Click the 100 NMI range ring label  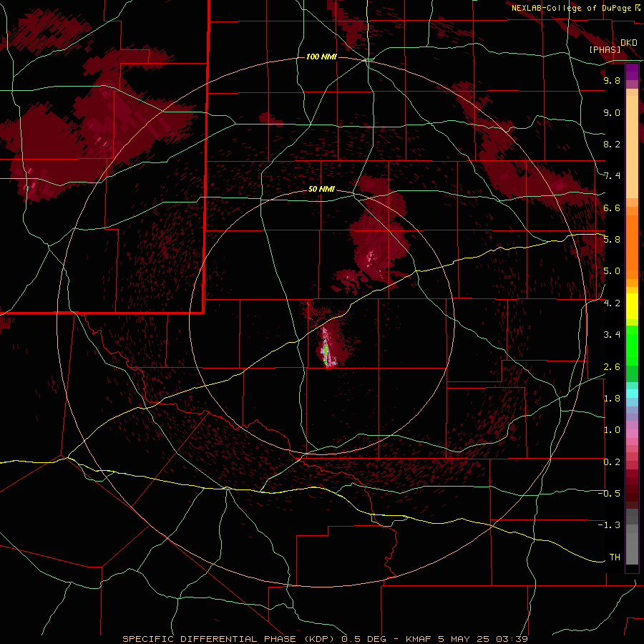tap(321, 57)
